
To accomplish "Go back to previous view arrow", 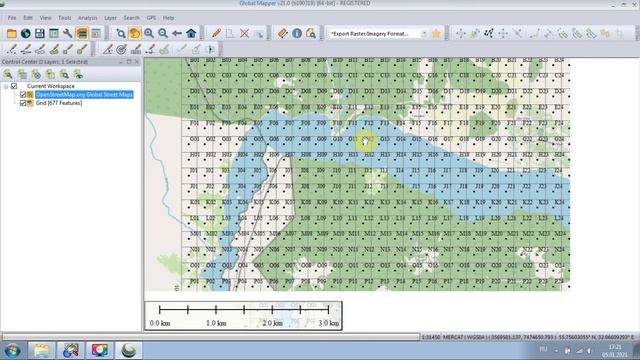I will click(x=177, y=33).
